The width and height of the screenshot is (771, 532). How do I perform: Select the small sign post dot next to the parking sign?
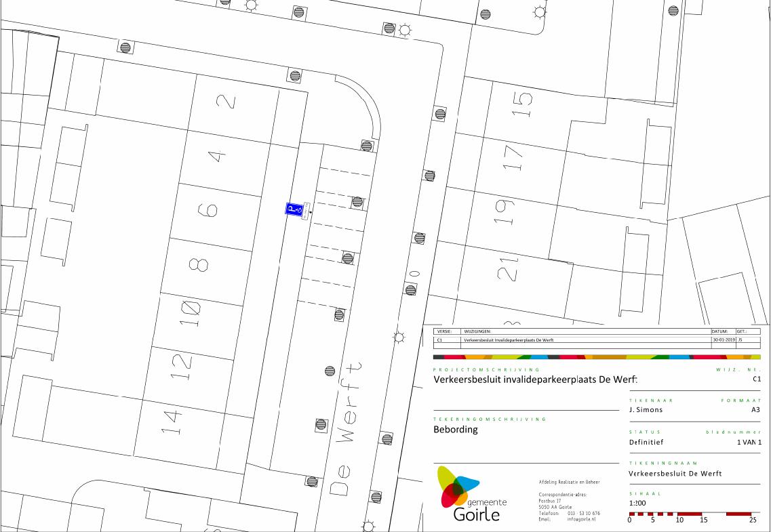(x=311, y=212)
